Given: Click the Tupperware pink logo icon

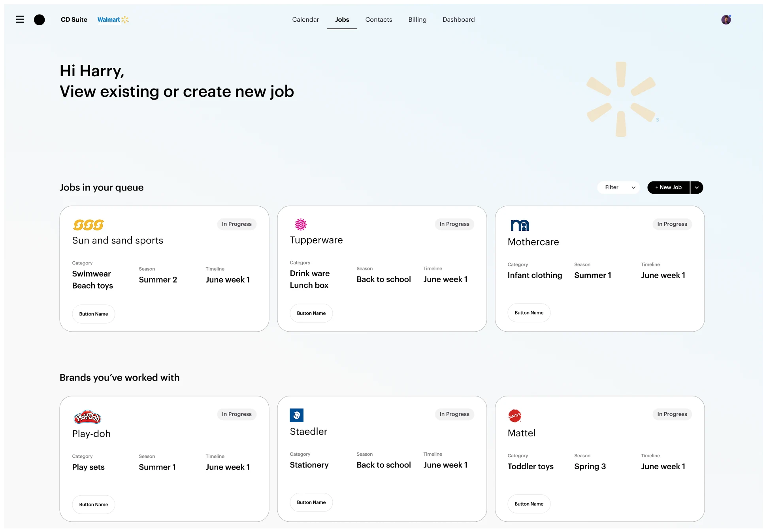Looking at the screenshot, I should point(301,224).
